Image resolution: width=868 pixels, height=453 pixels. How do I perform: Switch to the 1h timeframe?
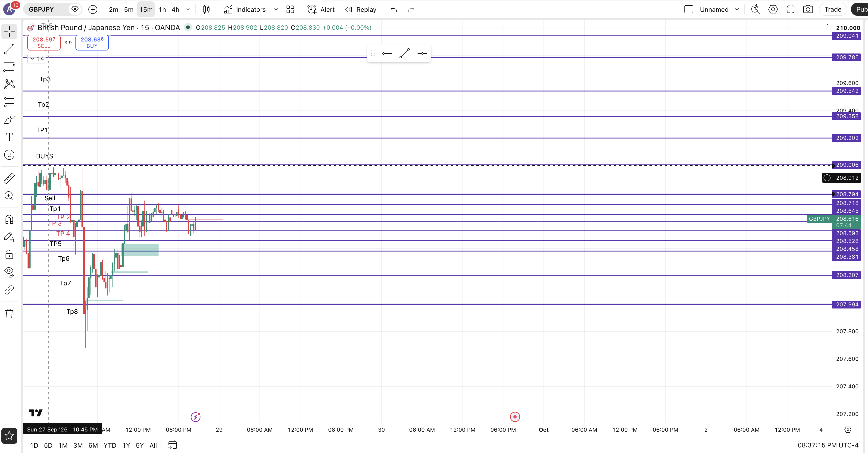click(x=162, y=9)
